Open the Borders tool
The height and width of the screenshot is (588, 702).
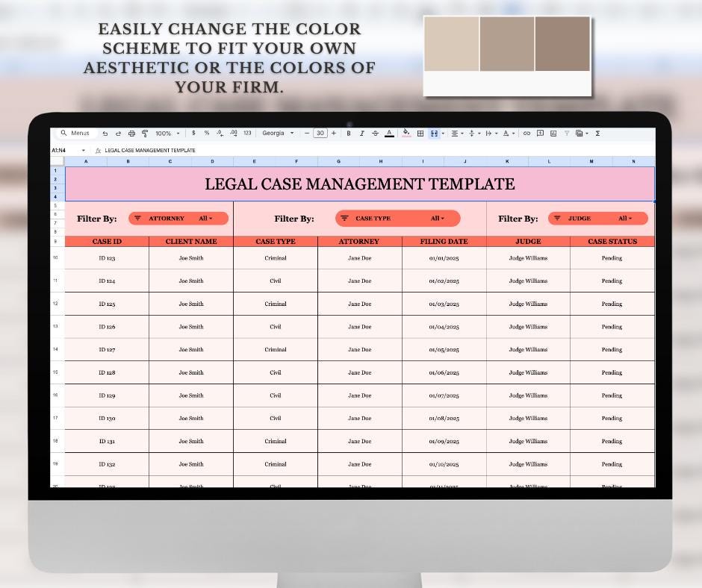(420, 133)
